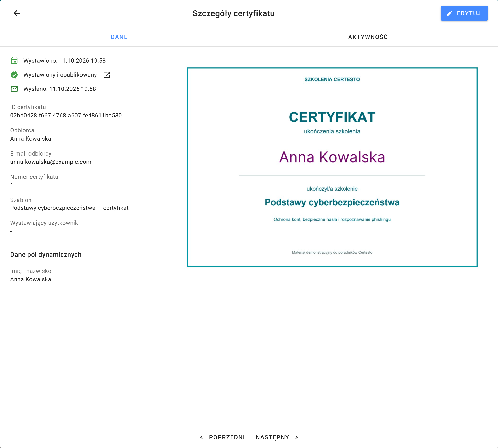Click the left chevron next to POPRZEDNI
This screenshot has width=498, height=448.
coord(202,437)
